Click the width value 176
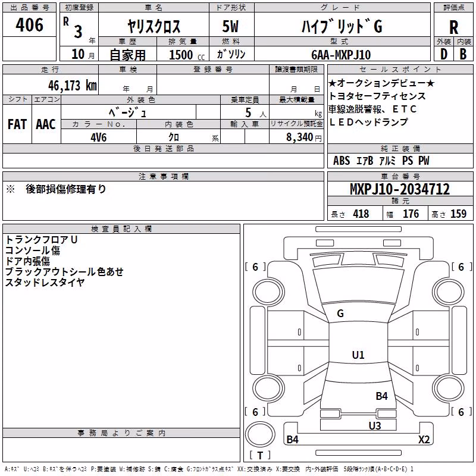476x476 pixels. click(x=411, y=214)
